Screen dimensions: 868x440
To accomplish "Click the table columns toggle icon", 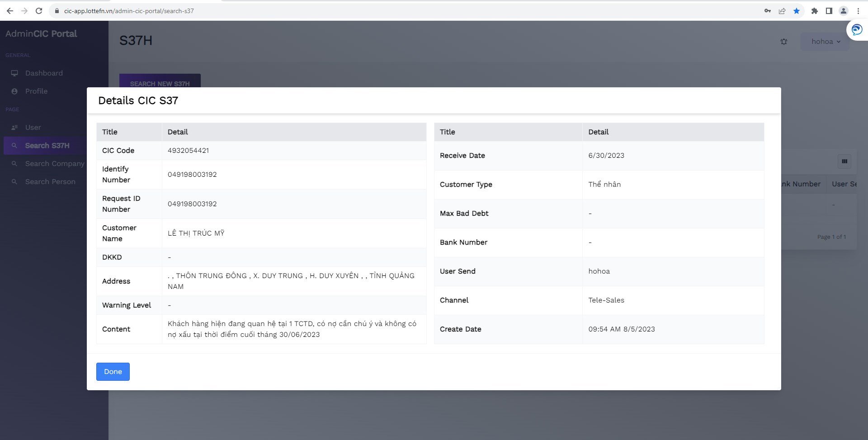I will 844,161.
